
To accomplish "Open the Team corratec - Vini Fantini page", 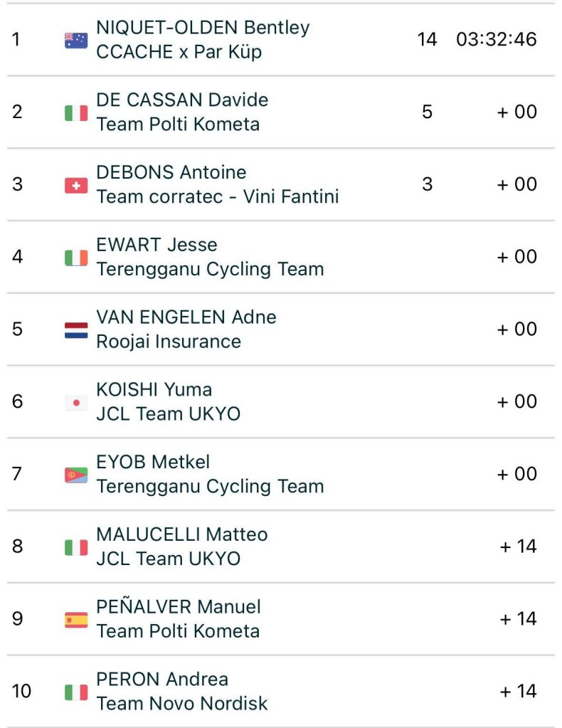I will 217,196.
